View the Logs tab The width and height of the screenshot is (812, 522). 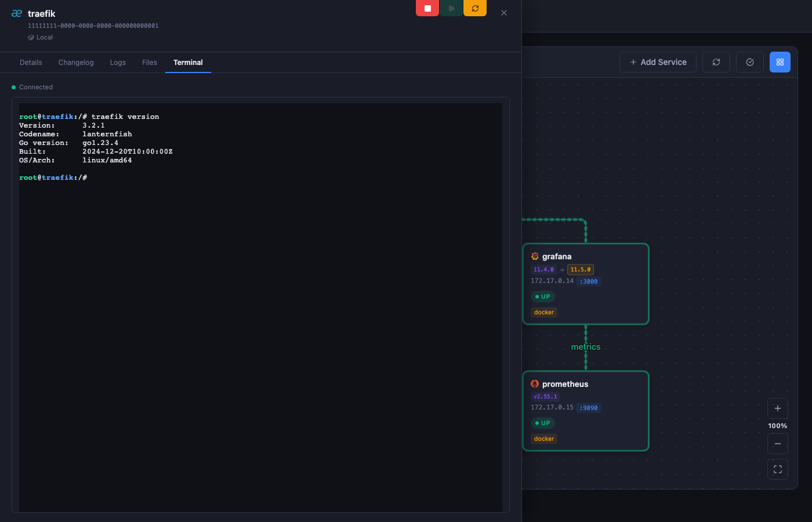click(x=118, y=63)
